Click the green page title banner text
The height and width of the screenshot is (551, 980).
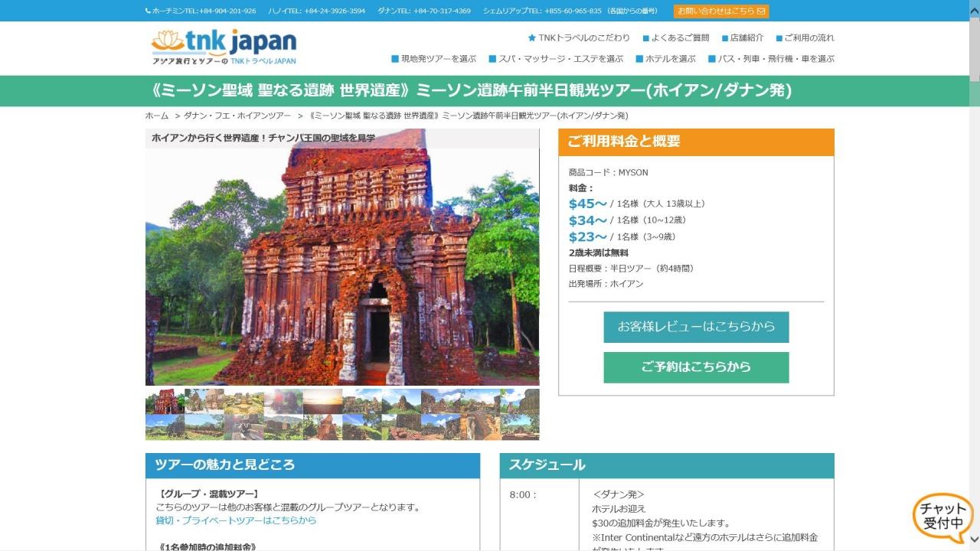472,91
